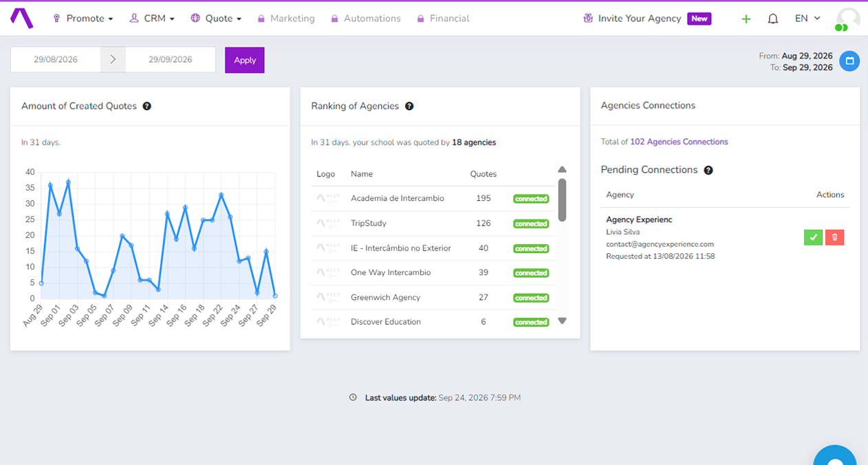Image resolution: width=868 pixels, height=465 pixels.
Task: Click globe icon beside Quote
Action: point(195,19)
